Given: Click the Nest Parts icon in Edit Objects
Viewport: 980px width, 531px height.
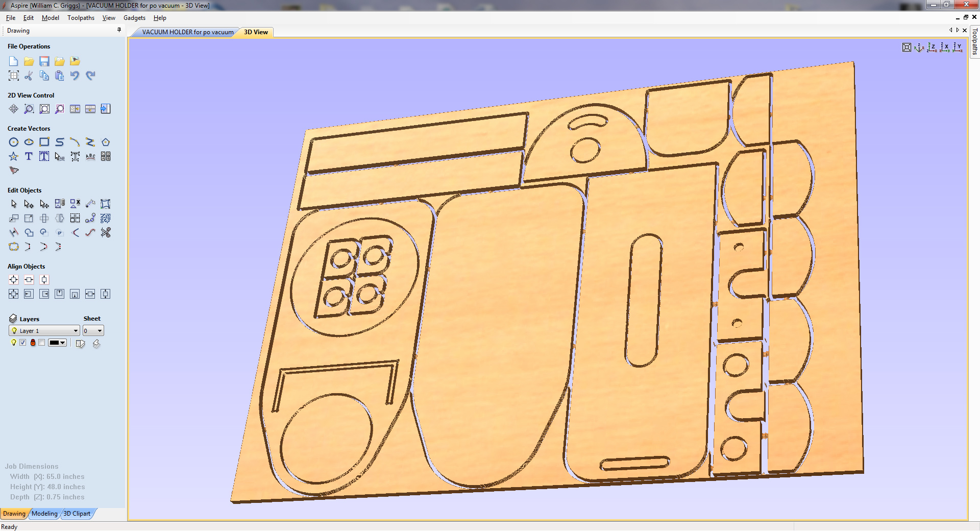Looking at the screenshot, I should (x=106, y=218).
